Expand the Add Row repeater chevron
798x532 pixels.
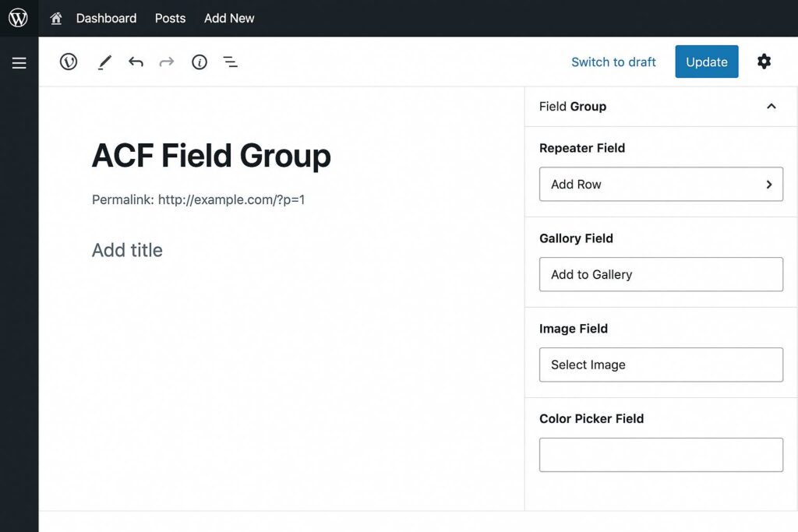tap(768, 185)
